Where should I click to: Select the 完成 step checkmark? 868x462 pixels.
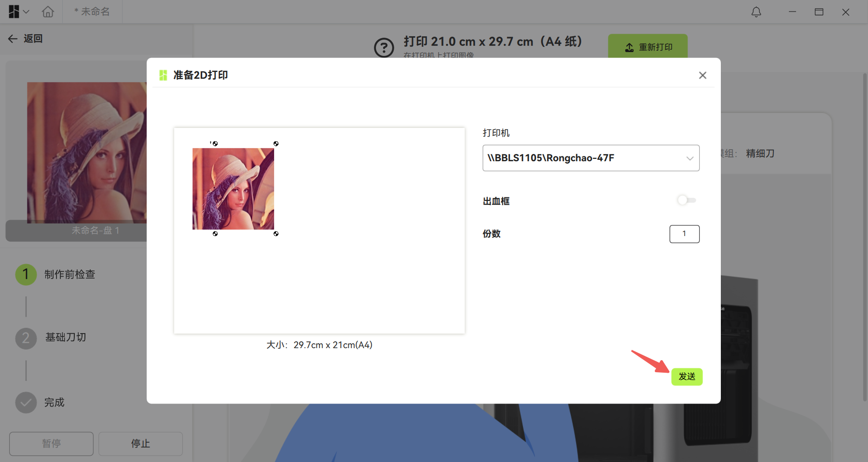coord(26,403)
